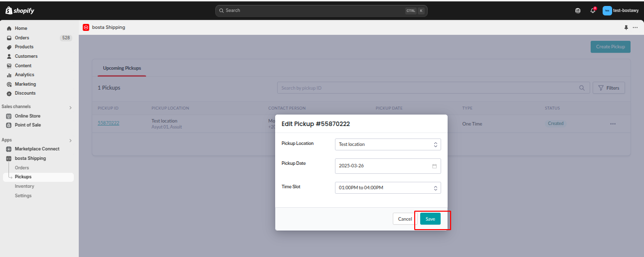Click the Created status badge
Image resolution: width=644 pixels, height=257 pixels.
(556, 124)
